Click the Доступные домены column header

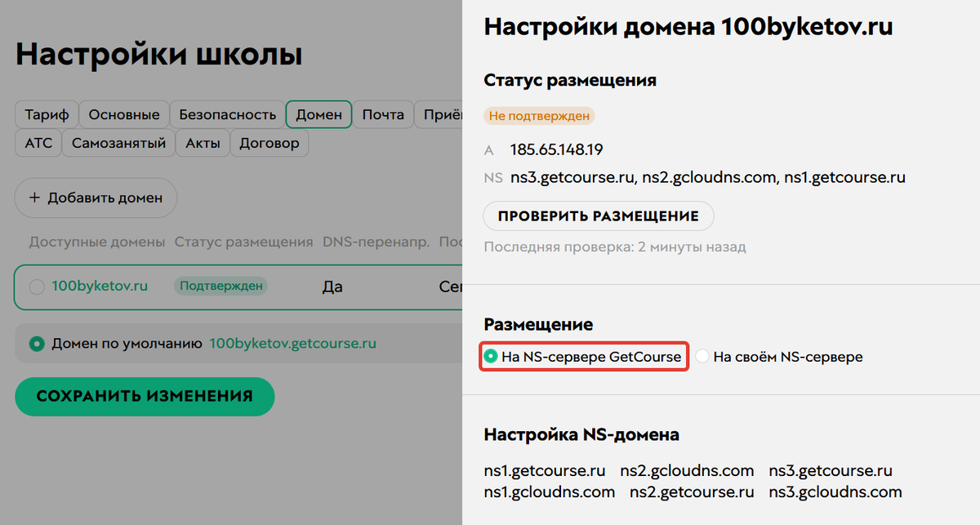click(97, 242)
